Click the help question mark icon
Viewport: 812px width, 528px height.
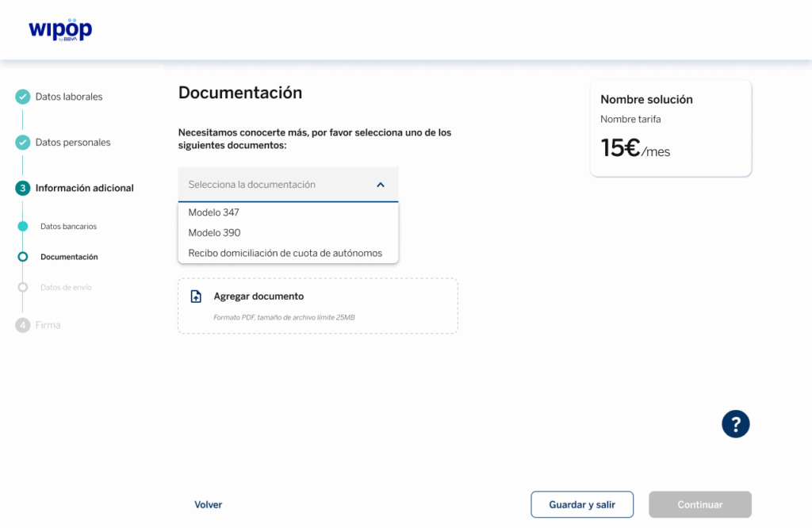(735, 423)
